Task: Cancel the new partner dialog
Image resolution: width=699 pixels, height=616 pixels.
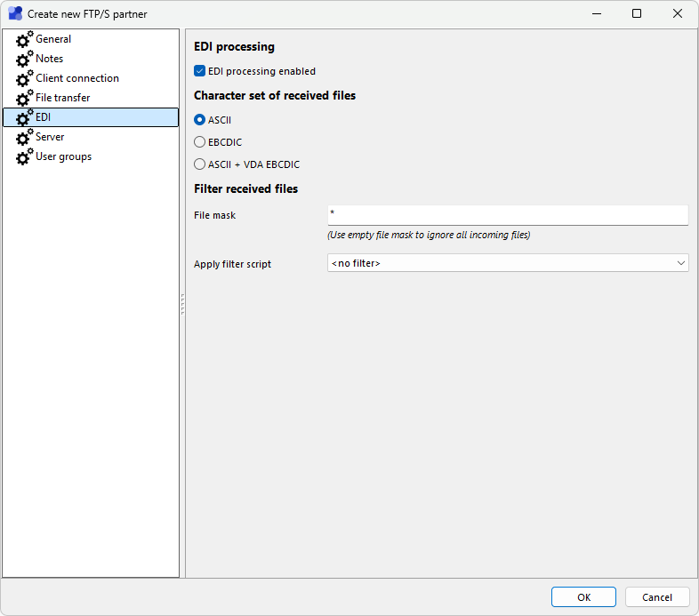Action: tap(657, 597)
